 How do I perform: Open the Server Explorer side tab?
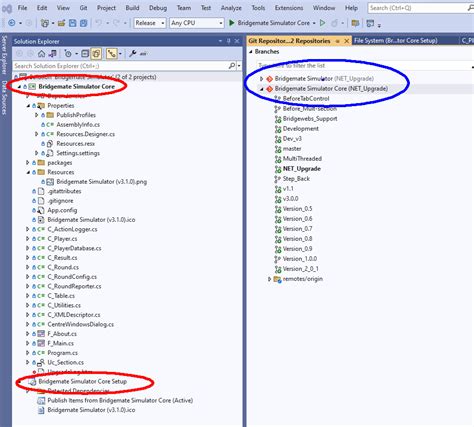point(4,55)
